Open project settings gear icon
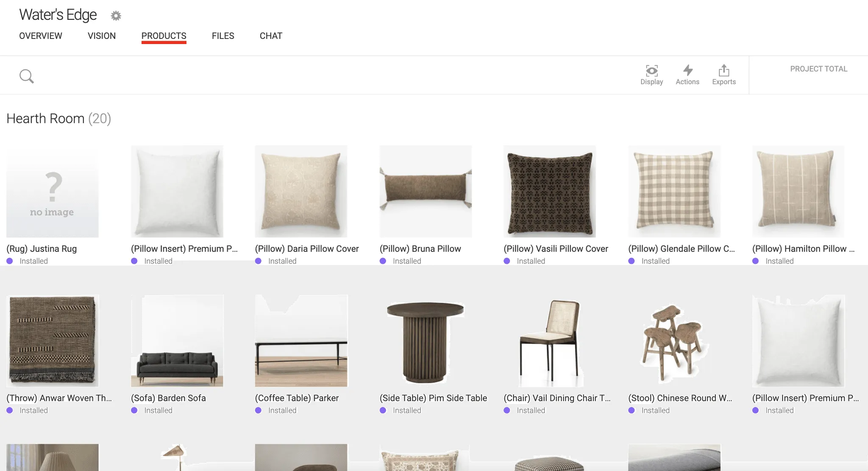Screen dimensions: 868x471 (x=116, y=16)
